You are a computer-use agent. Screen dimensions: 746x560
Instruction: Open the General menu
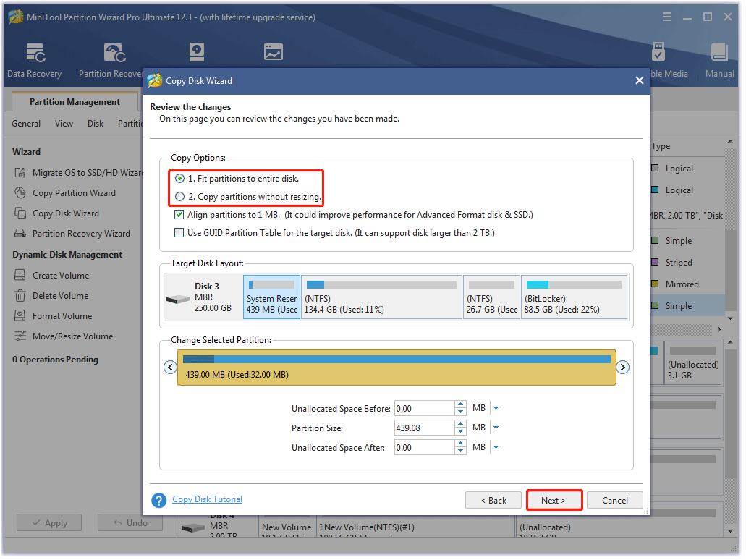click(x=26, y=124)
